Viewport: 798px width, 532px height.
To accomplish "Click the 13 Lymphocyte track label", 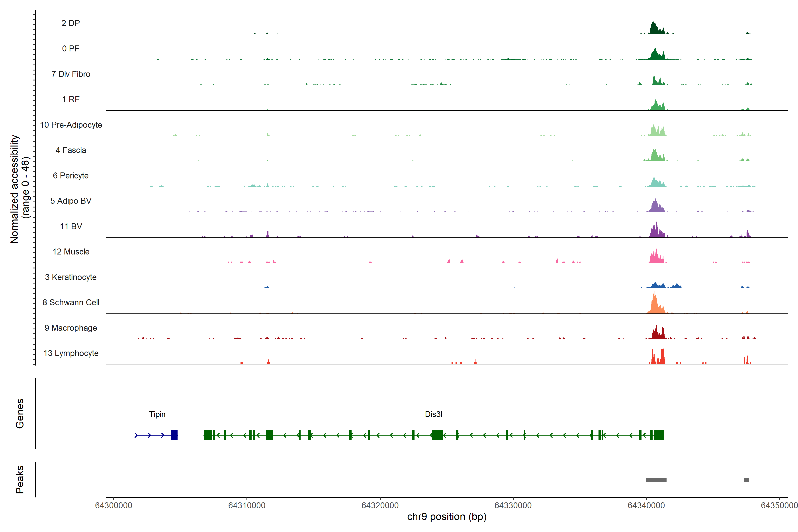I will pos(70,353).
